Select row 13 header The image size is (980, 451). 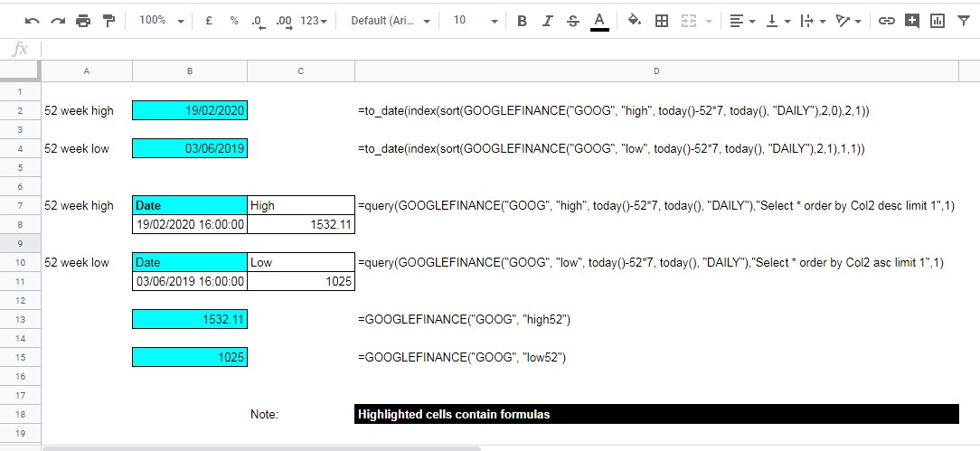coord(20,319)
